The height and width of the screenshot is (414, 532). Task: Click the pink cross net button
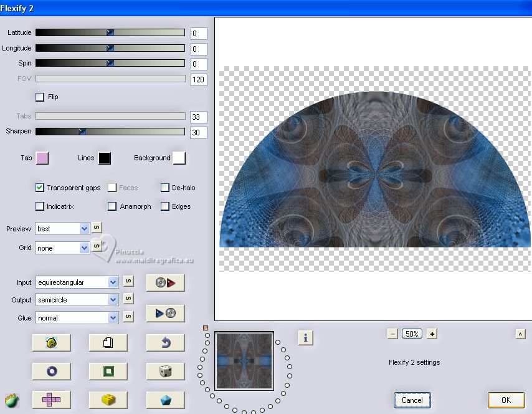[x=52, y=400]
